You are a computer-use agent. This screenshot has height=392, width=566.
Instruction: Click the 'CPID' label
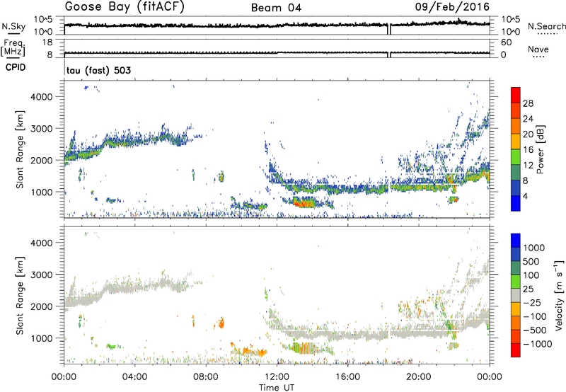point(16,67)
